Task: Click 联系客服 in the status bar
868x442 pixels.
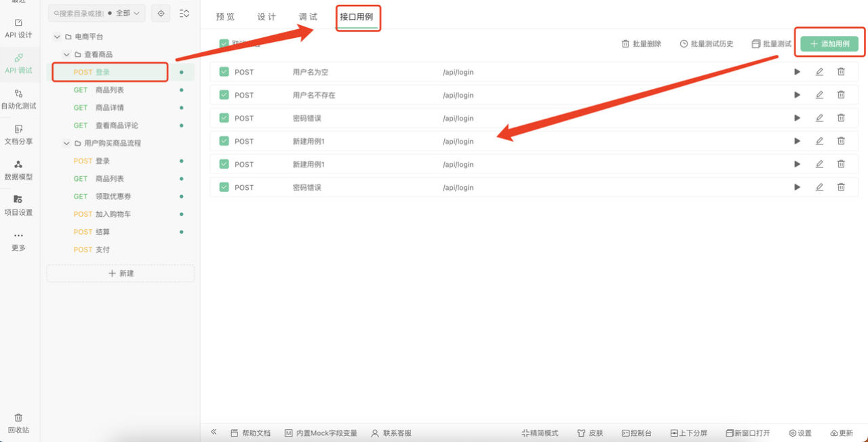Action: 391,433
